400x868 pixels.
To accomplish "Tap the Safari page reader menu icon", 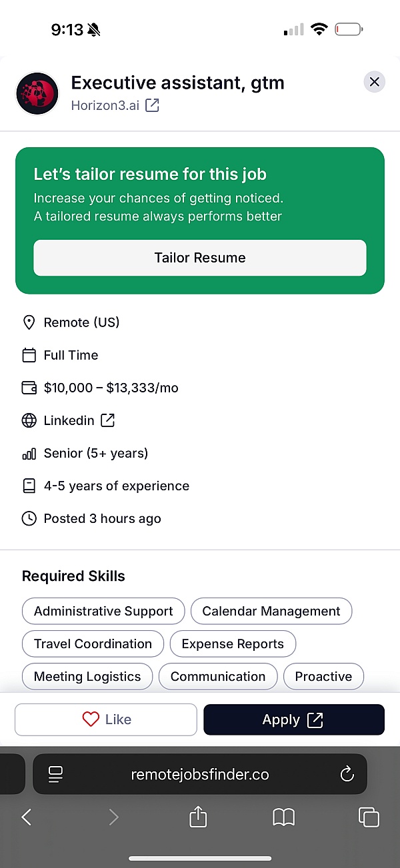I will pyautogui.click(x=55, y=774).
